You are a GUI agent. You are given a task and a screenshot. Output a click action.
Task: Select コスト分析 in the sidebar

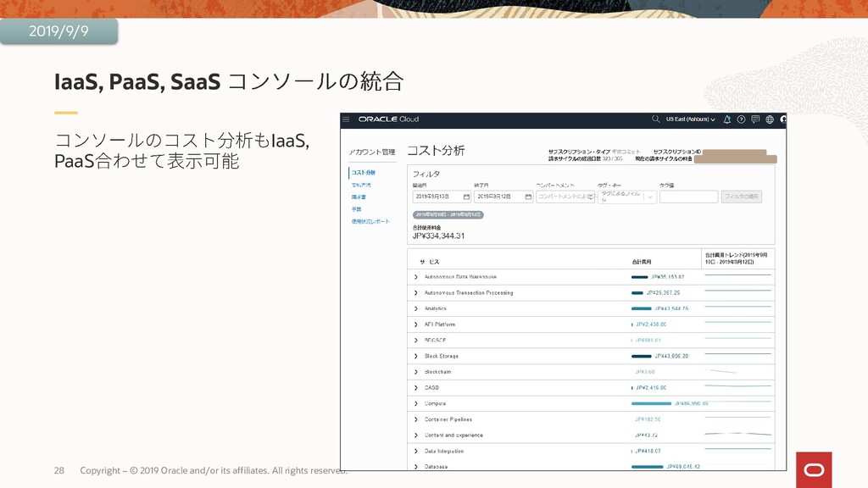click(x=363, y=173)
